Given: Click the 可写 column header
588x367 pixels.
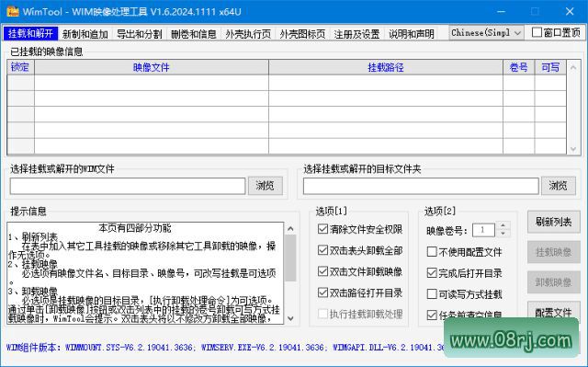Looking at the screenshot, I should 550,67.
